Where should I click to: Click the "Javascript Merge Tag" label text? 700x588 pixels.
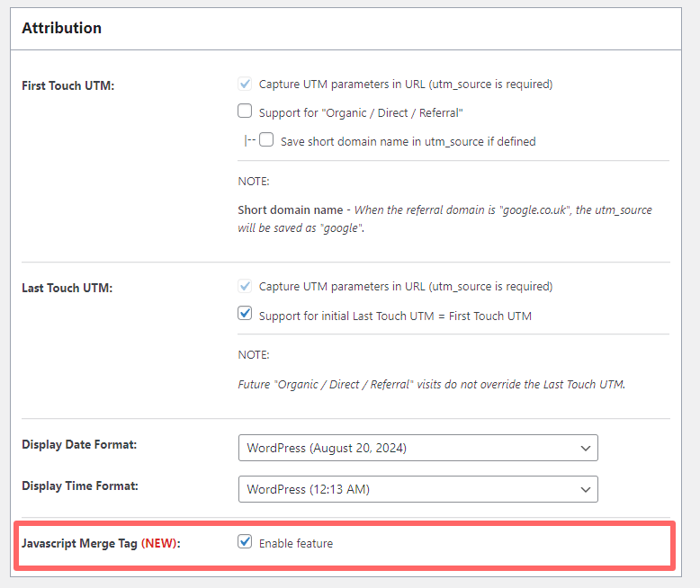79,544
